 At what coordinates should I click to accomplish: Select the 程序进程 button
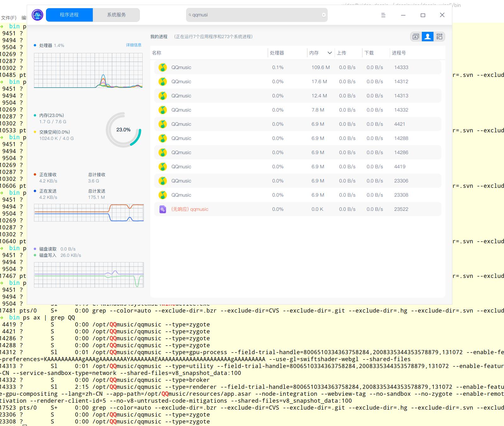(x=69, y=15)
